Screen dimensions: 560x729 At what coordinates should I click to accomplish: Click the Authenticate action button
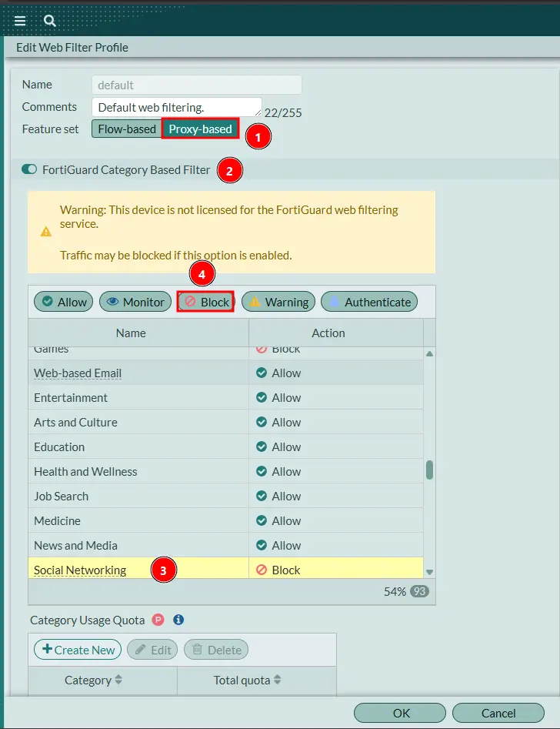(369, 302)
